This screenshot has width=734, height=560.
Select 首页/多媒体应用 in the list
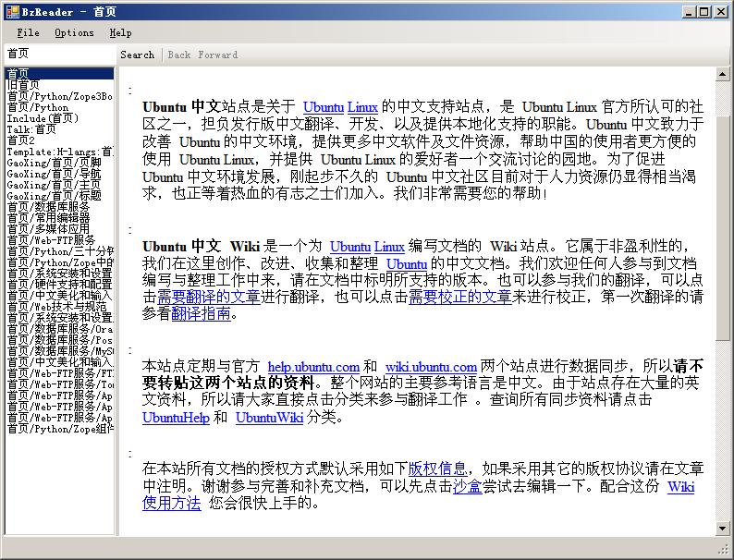click(x=59, y=229)
